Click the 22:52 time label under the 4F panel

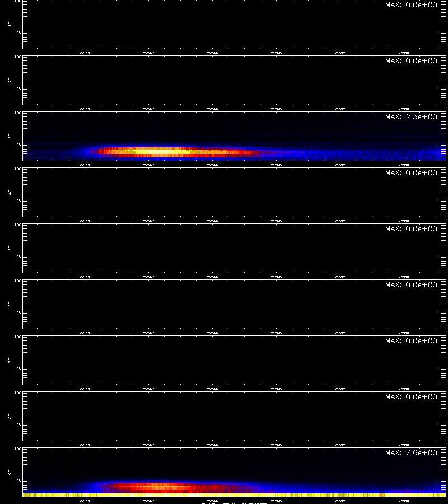point(340,221)
